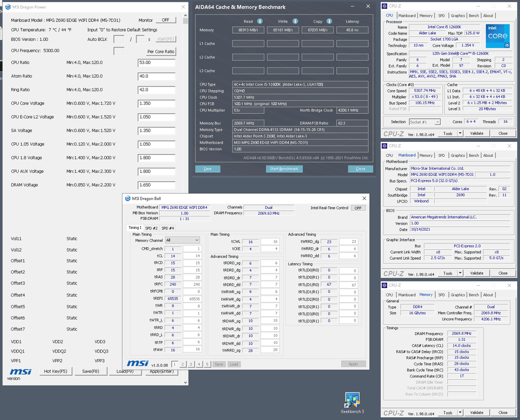520x420 pixels.
Task: Click the DRAM Voltage input field
Action: [156, 186]
